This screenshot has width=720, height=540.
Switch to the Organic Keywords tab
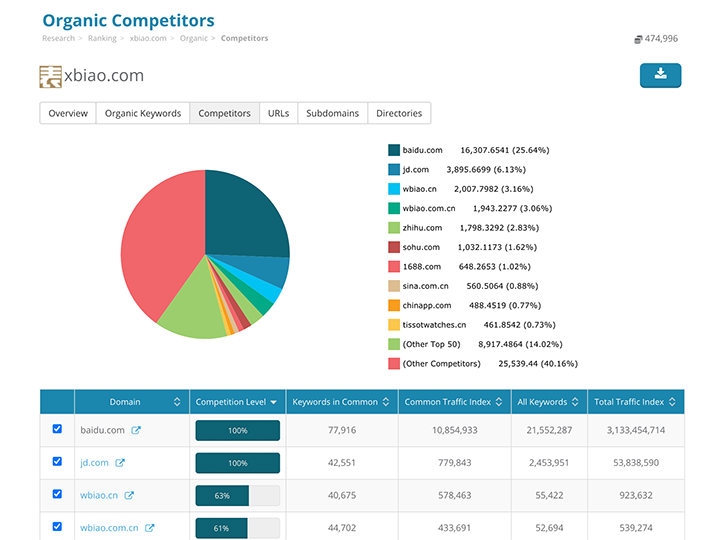pos(143,113)
